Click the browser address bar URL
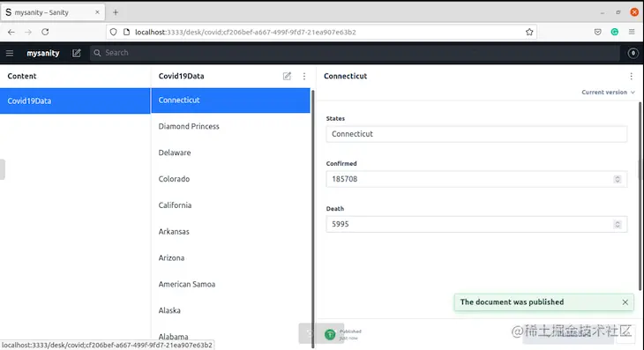Screen dimensions: 644x350 click(x=245, y=32)
